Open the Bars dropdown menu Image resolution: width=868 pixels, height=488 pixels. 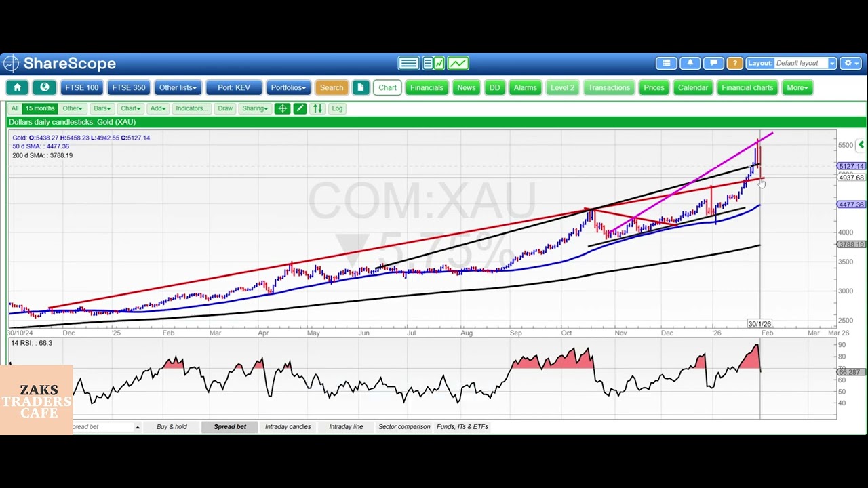102,108
